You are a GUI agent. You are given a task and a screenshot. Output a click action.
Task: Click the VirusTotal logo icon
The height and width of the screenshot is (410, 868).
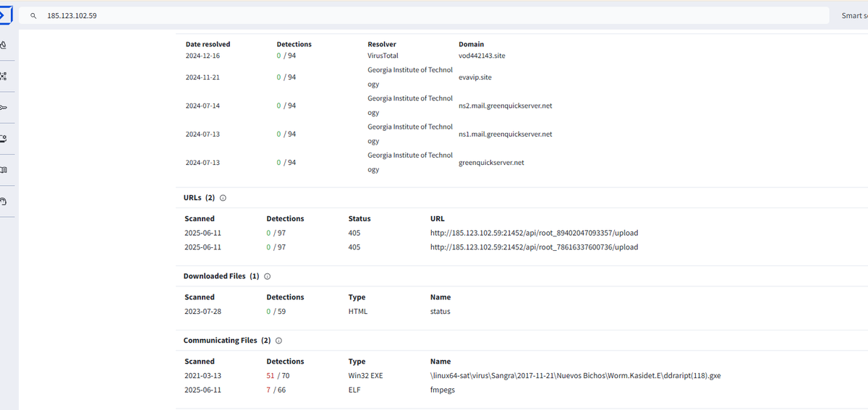point(4,15)
